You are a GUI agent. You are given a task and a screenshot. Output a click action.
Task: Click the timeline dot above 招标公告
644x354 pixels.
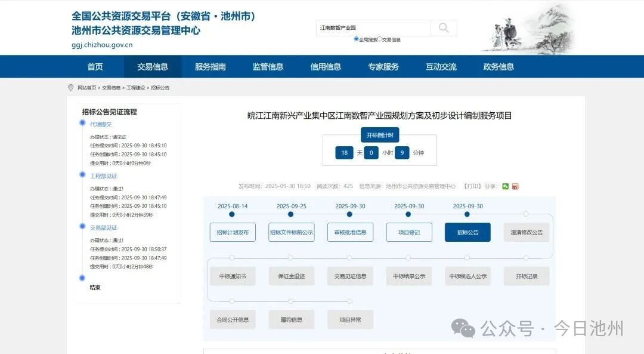467,214
